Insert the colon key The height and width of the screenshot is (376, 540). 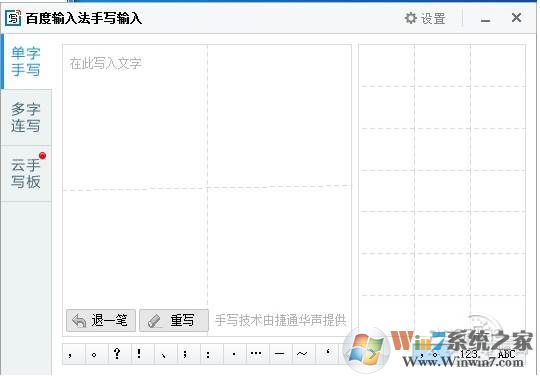coord(208,354)
